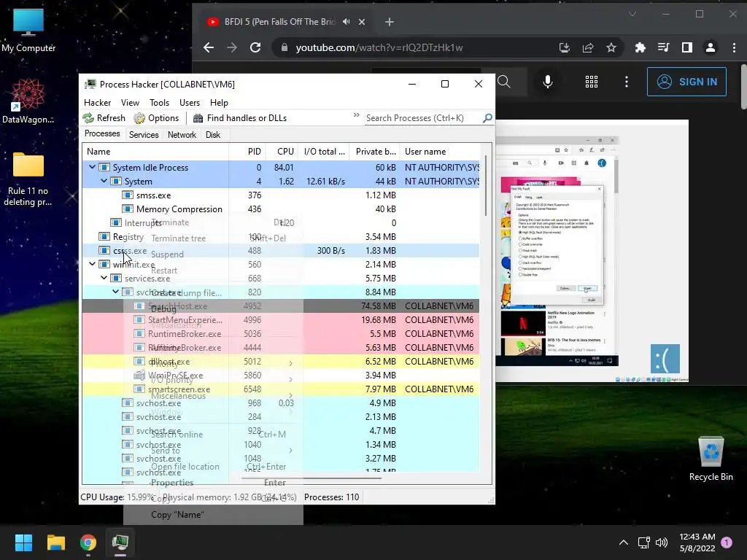Reload the YouTube page
This screenshot has width=747, height=560.
(x=255, y=47)
